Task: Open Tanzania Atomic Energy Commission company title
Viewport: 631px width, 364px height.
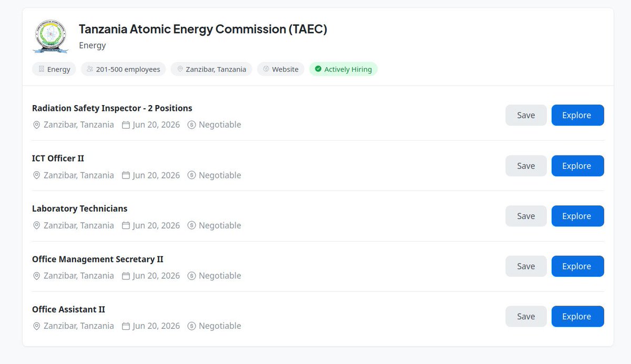Action: (203, 29)
